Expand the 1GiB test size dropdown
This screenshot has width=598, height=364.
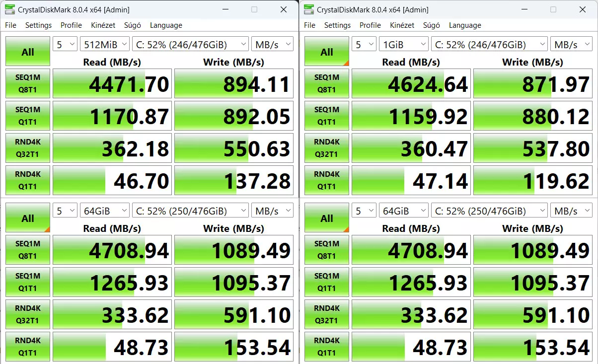tap(403, 44)
